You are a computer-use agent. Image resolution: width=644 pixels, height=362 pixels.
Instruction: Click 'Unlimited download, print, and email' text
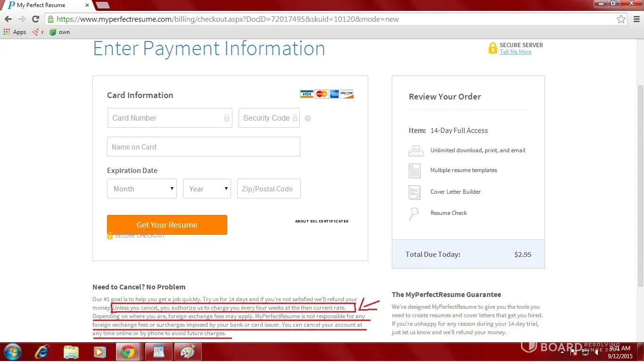coord(478,150)
